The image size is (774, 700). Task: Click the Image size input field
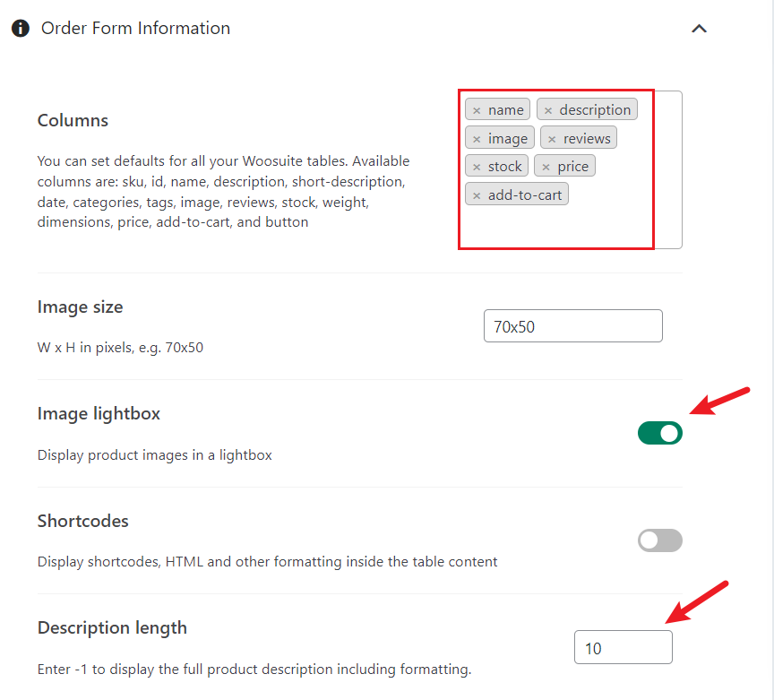[573, 326]
